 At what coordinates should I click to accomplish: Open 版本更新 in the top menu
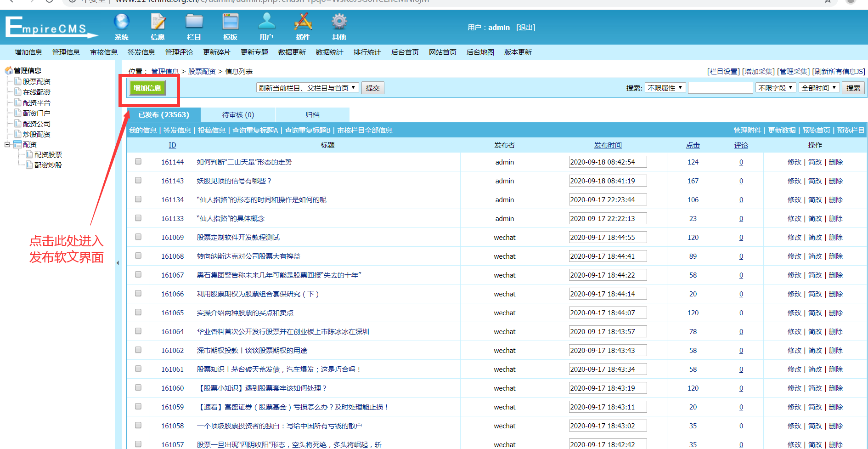(x=518, y=52)
